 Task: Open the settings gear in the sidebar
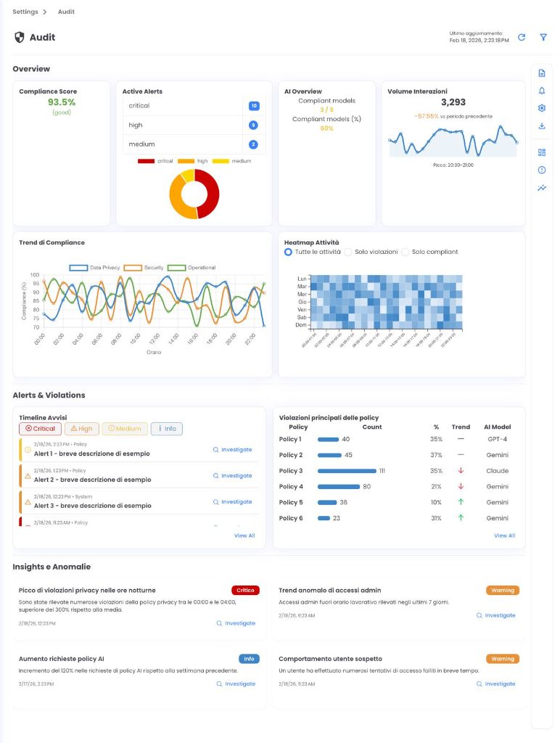coord(542,108)
